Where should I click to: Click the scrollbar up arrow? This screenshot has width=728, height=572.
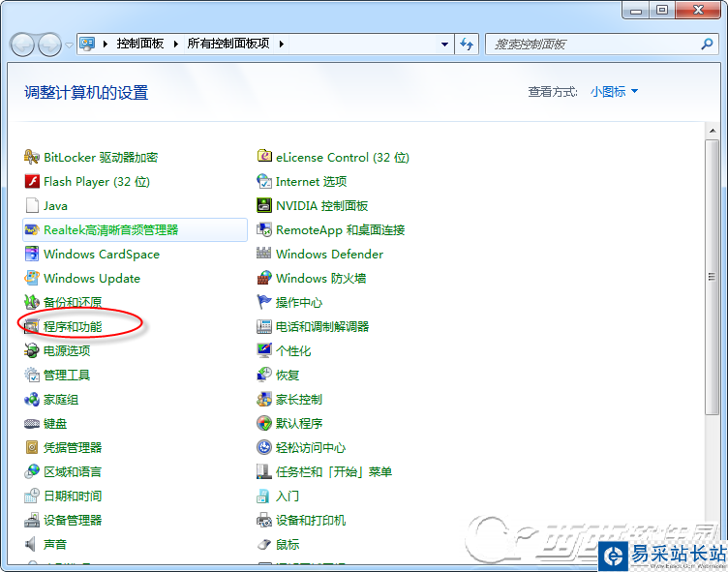click(712, 132)
